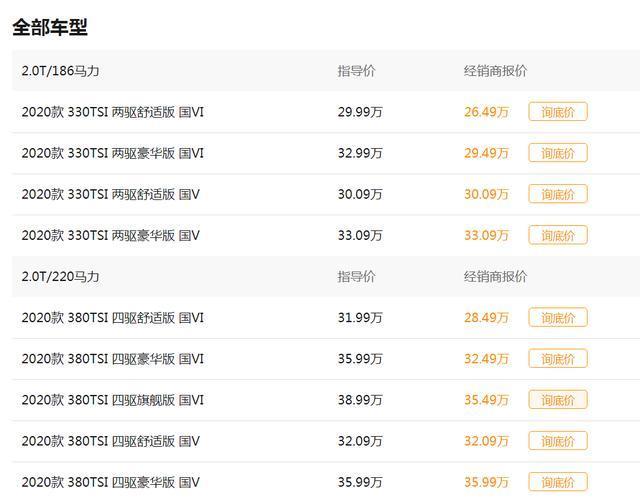Click the 2.0T/220马力 group header
The width and height of the screenshot is (640, 500).
click(x=60, y=276)
